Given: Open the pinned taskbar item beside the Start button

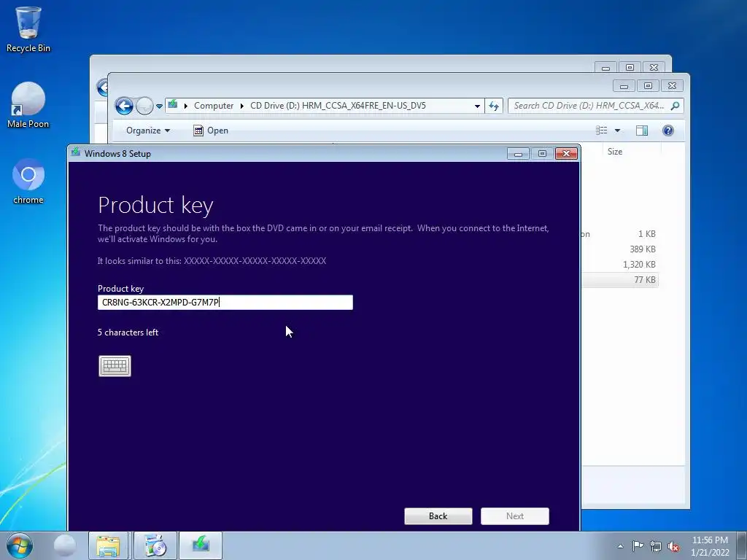Looking at the screenshot, I should 65,545.
